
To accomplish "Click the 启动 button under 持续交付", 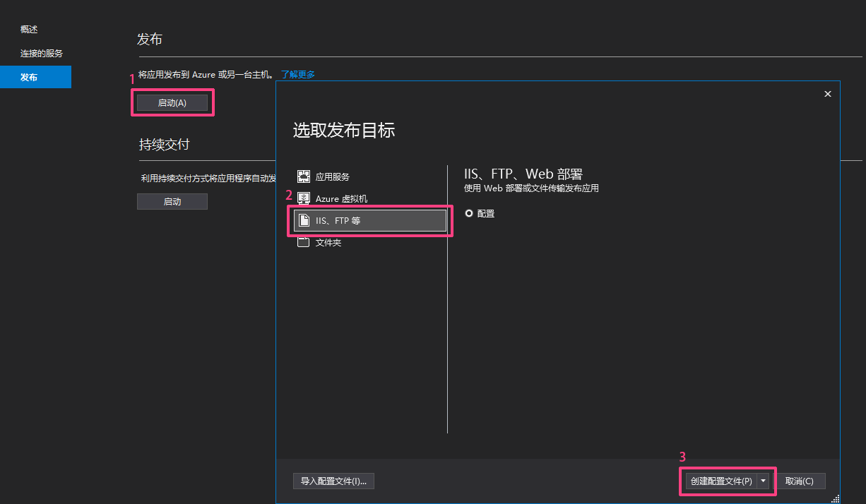I will [172, 201].
